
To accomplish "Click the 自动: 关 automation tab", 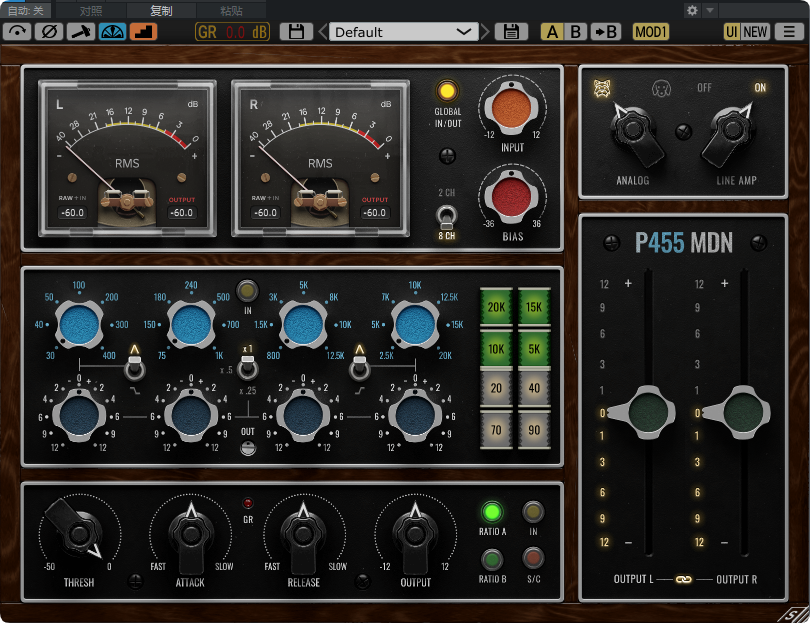I will click(x=26, y=10).
